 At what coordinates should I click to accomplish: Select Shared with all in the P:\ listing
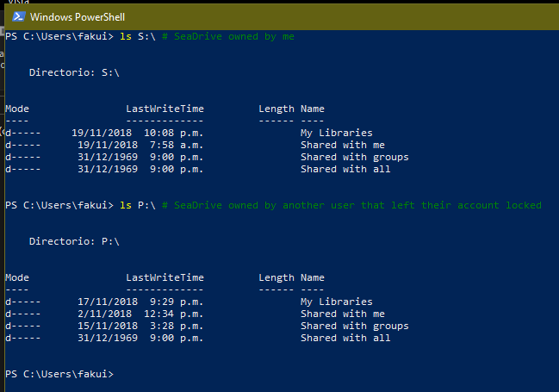click(x=345, y=339)
